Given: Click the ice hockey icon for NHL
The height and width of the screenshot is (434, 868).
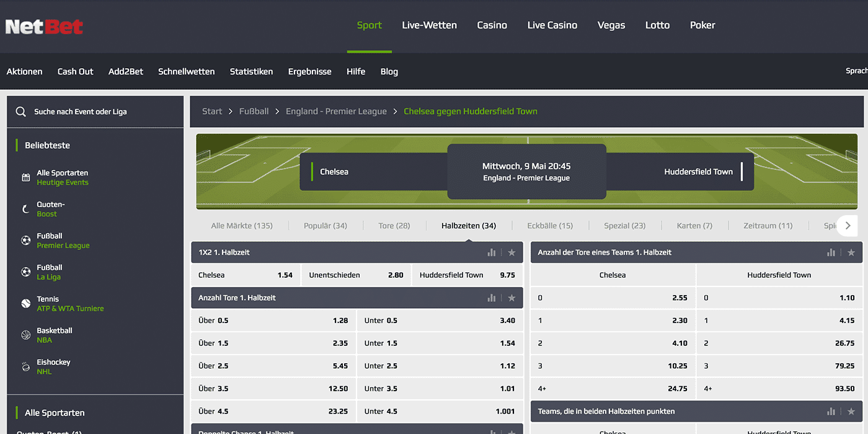Looking at the screenshot, I should pos(26,367).
